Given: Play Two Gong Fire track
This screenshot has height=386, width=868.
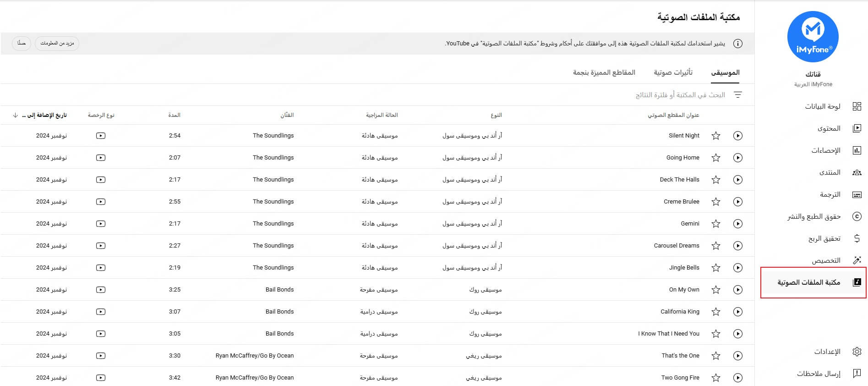Looking at the screenshot, I should pos(737,378).
